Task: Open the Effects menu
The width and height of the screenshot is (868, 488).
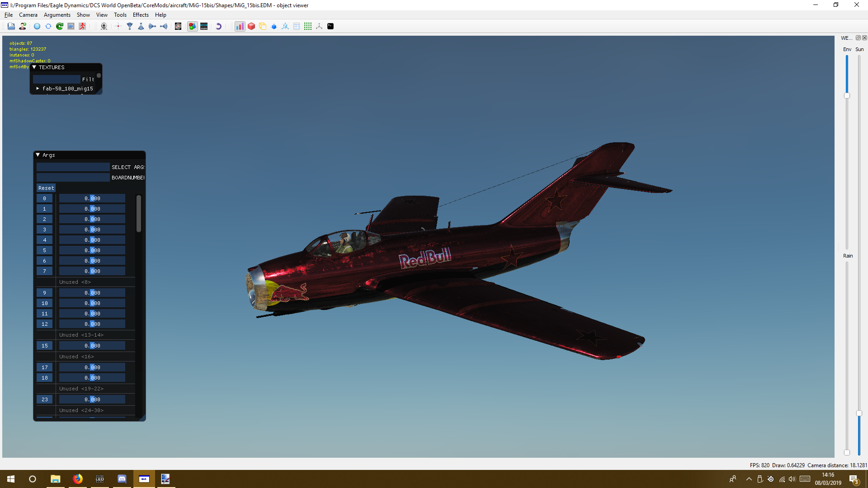Action: point(141,15)
